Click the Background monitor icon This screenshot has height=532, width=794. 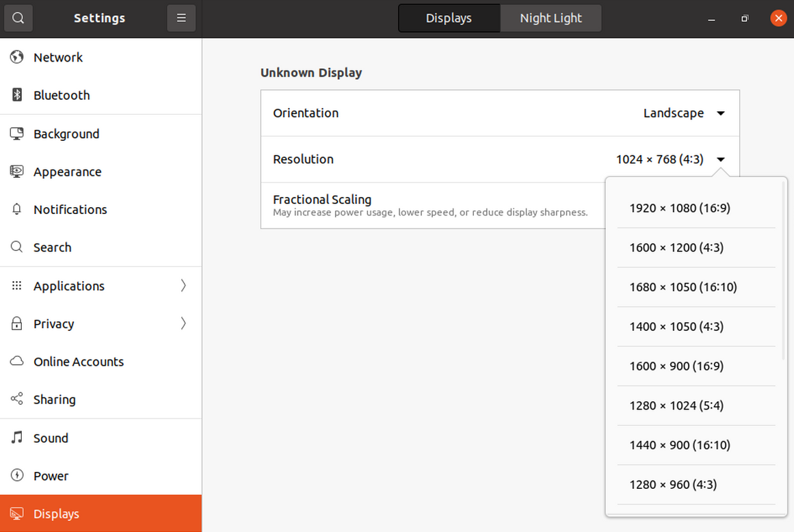tap(17, 134)
